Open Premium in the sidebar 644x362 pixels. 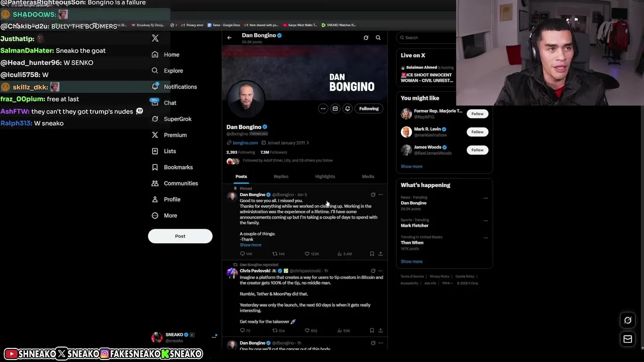coord(169,135)
